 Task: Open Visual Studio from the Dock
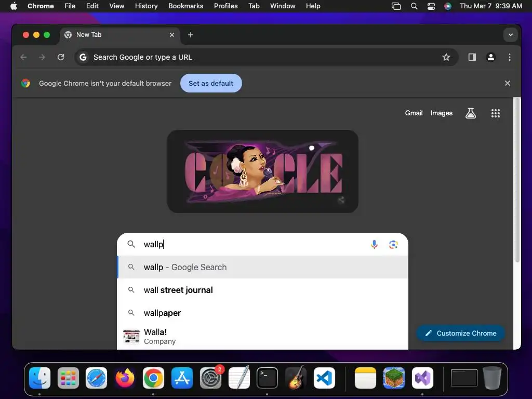point(422,378)
